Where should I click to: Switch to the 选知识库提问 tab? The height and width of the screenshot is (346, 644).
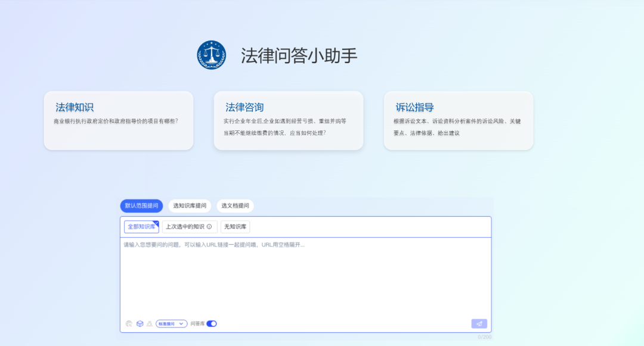coord(190,206)
